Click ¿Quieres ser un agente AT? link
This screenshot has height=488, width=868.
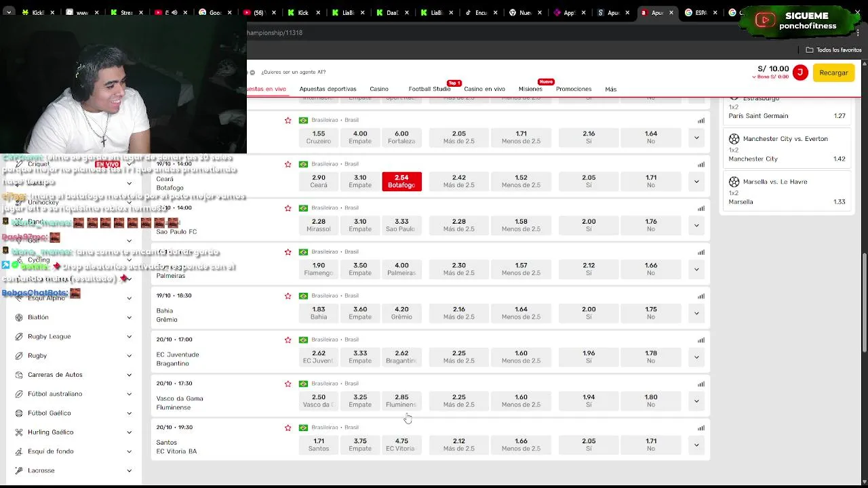(293, 72)
